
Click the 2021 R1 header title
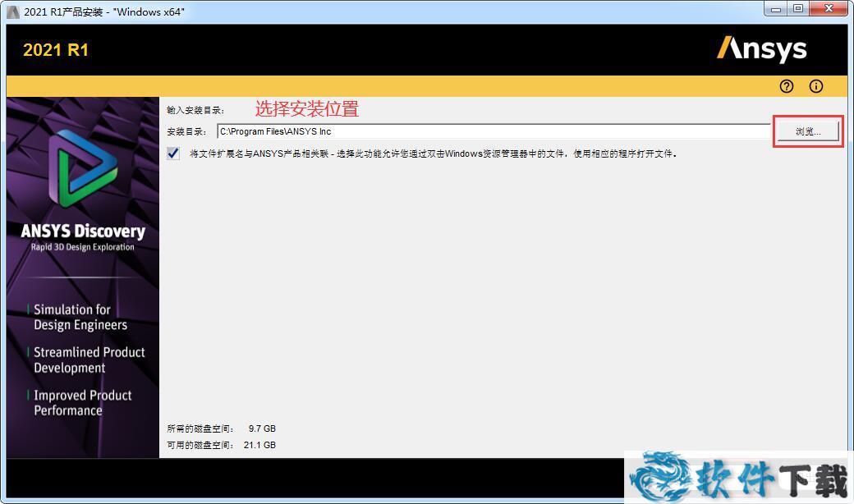56,50
